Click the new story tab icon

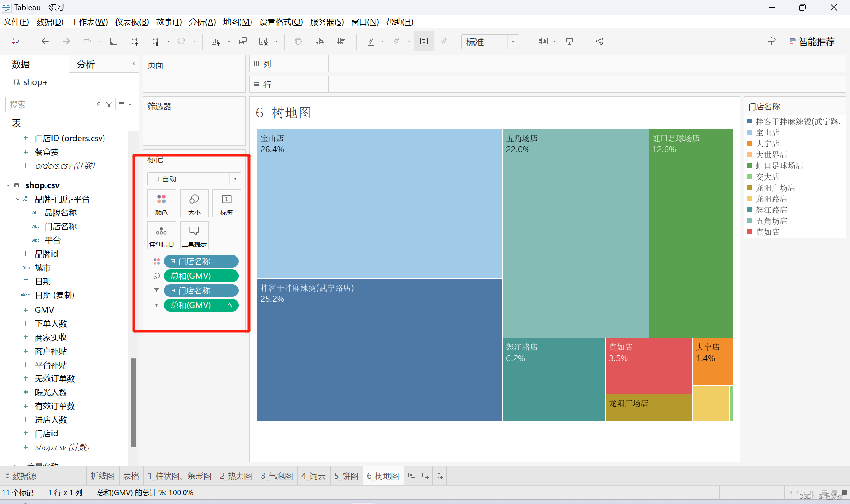pyautogui.click(x=440, y=476)
